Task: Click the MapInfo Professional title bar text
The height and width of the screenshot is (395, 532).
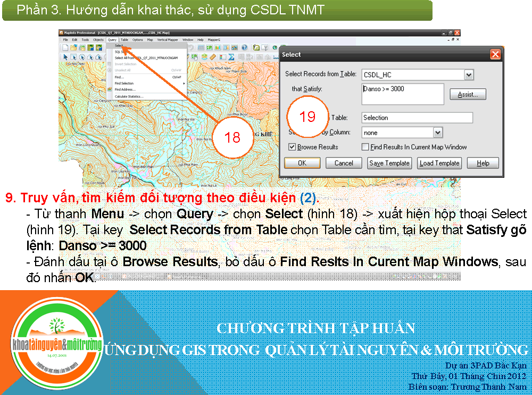Action: (x=117, y=32)
